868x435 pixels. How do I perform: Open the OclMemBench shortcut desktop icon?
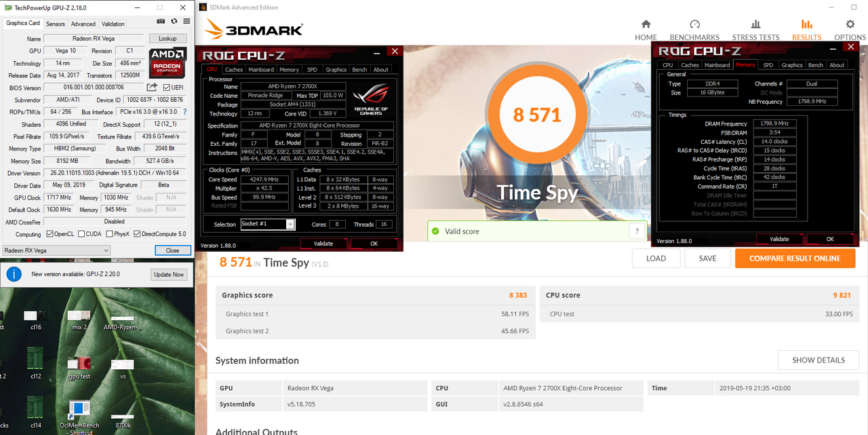79,417
